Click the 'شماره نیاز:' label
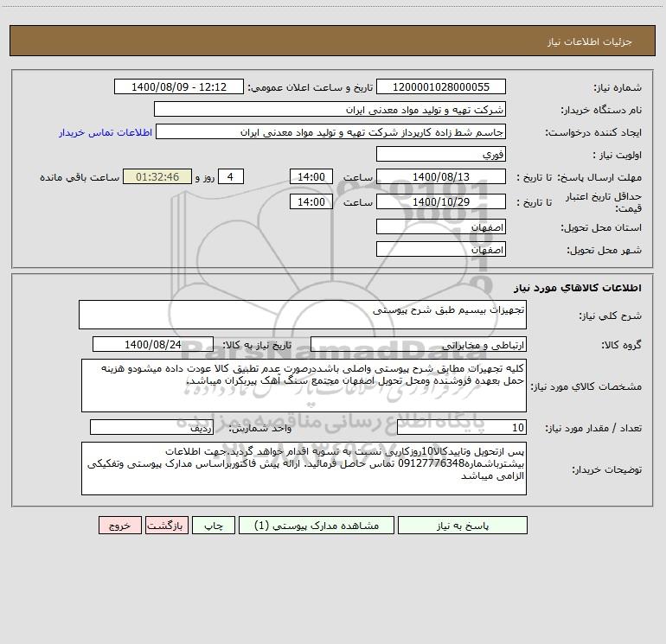666x644 pixels. click(x=618, y=87)
